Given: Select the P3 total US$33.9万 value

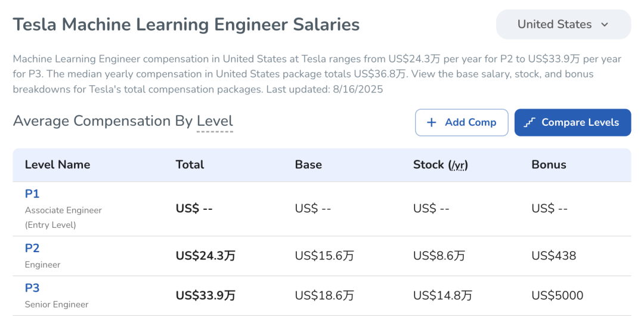Looking at the screenshot, I should [205, 295].
